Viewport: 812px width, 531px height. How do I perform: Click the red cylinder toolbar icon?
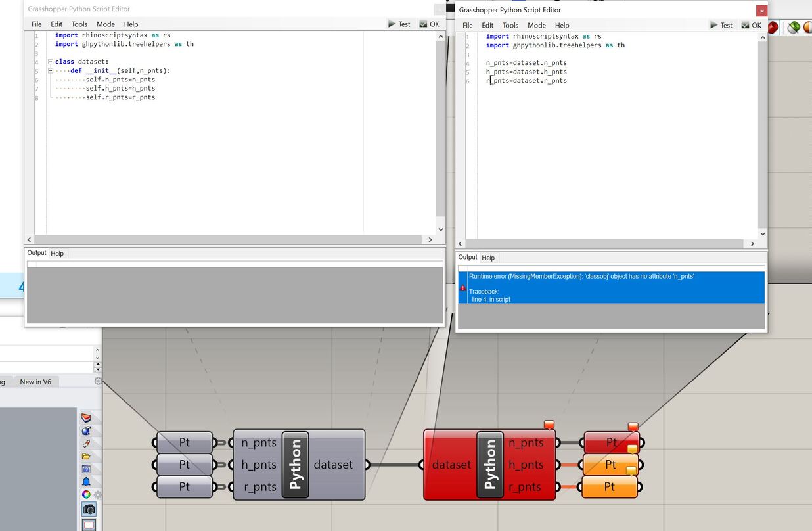[x=773, y=27]
